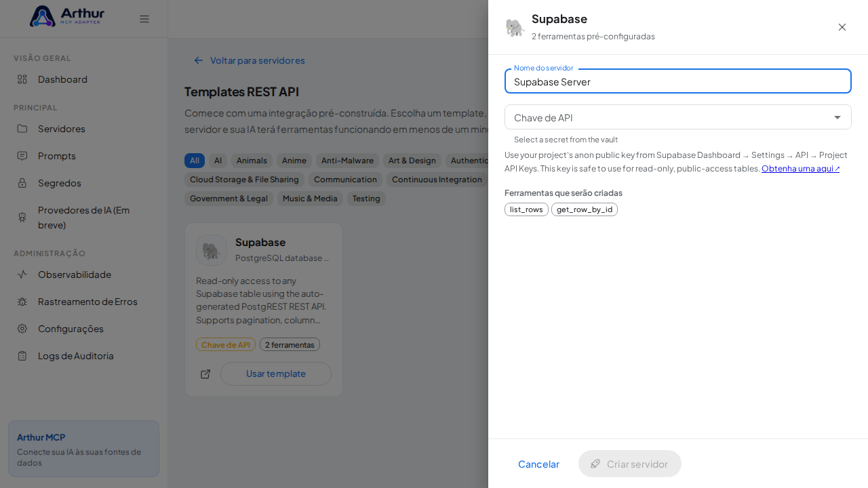Open Rastreamento de Erros in the sidebar

click(x=84, y=302)
